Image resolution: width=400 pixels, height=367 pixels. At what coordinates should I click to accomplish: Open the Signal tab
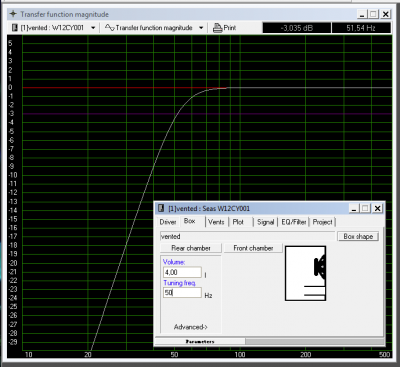pyautogui.click(x=266, y=222)
